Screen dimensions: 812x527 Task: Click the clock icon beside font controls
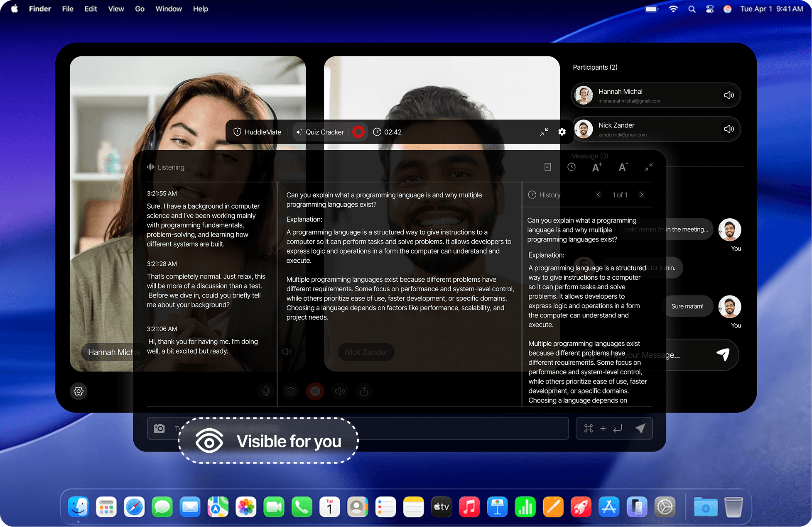click(x=572, y=167)
